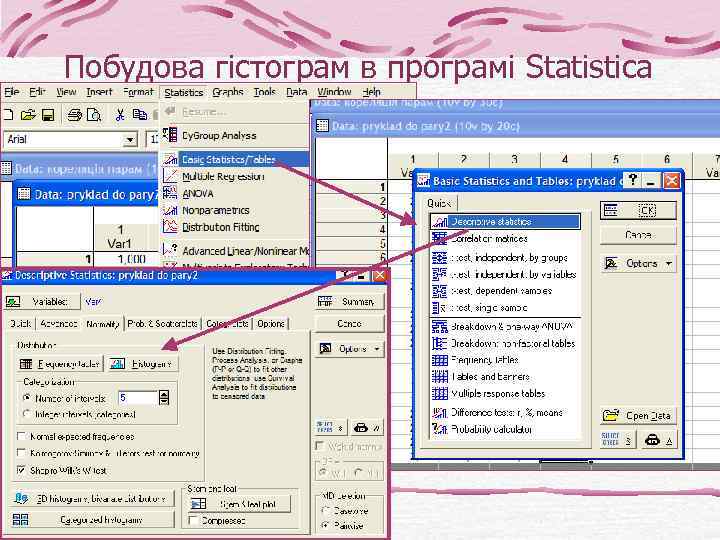Click Cancel in Basic Statistics dialog
The image size is (720, 540).
tap(638, 235)
